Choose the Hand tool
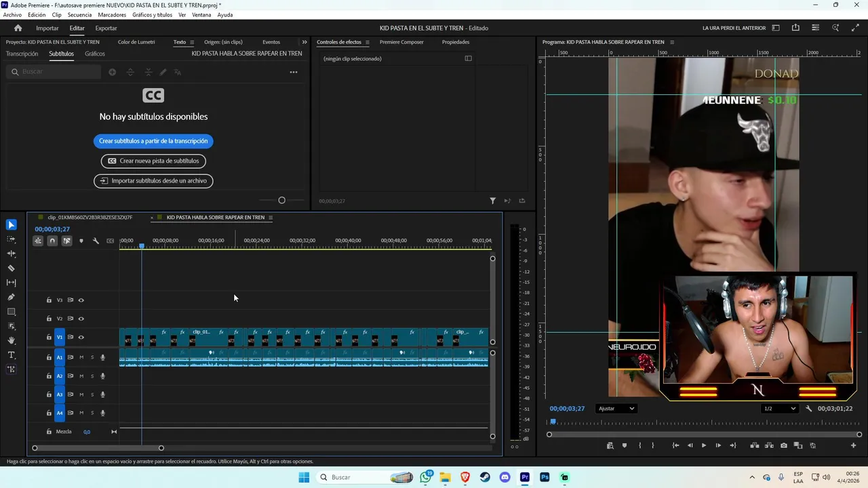Screen dimensions: 868x488 [12, 340]
